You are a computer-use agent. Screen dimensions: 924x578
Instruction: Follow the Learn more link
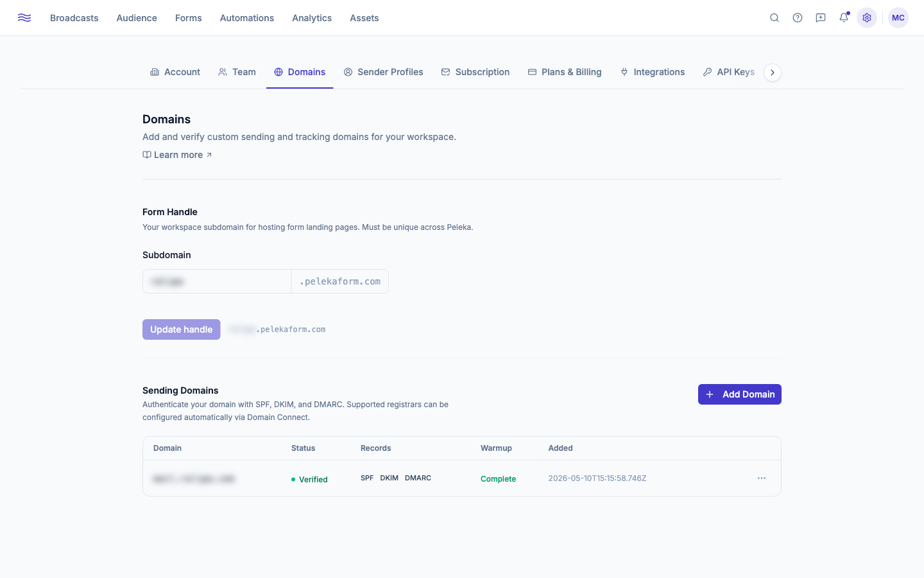tap(177, 155)
